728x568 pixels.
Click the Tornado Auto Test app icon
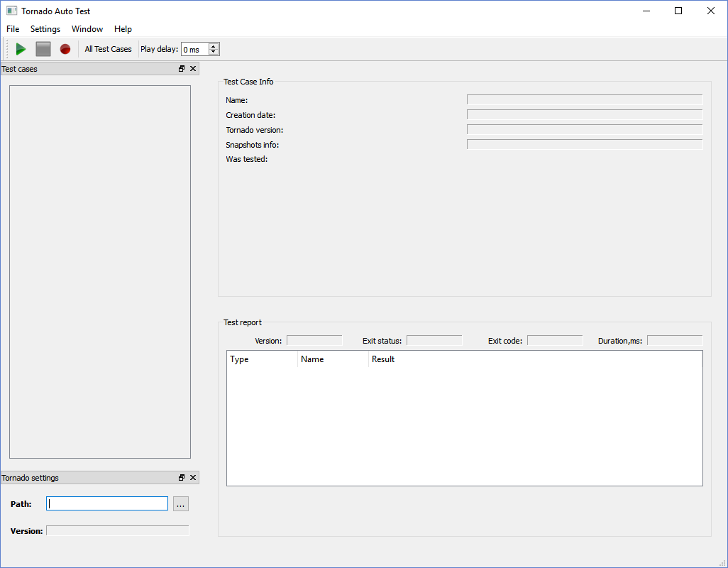click(x=11, y=11)
